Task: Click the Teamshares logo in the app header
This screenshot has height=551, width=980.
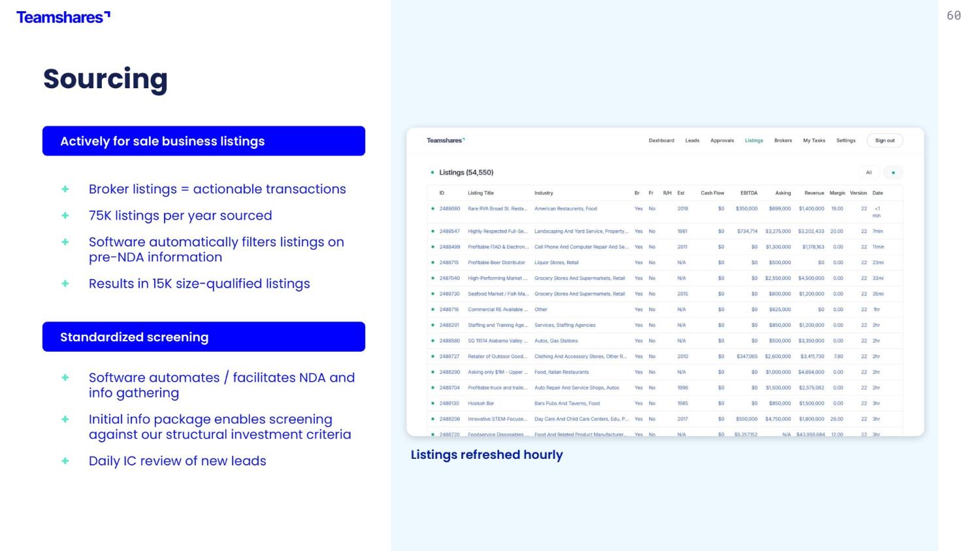Action: tap(446, 141)
